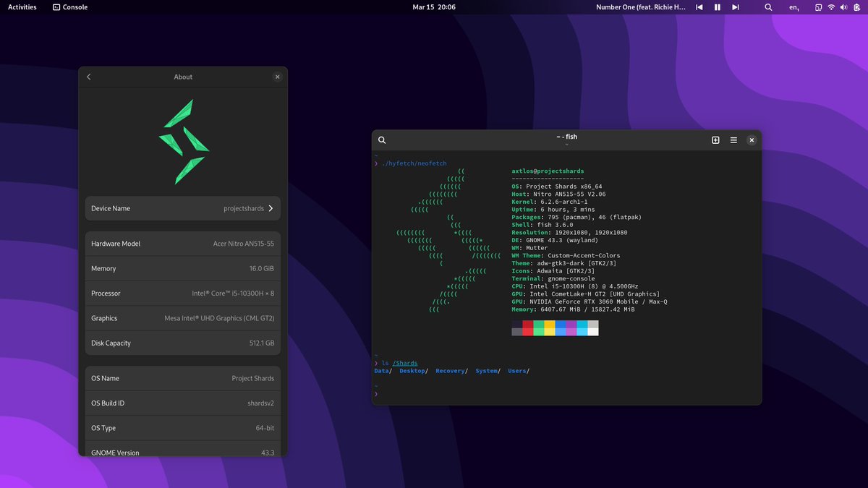Click the System/ directory in terminal
The image size is (868, 488).
[488, 371]
